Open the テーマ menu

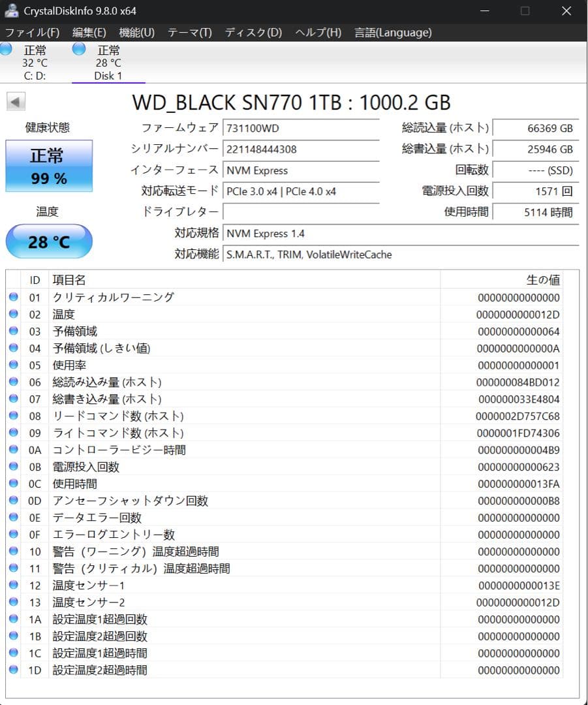(189, 32)
